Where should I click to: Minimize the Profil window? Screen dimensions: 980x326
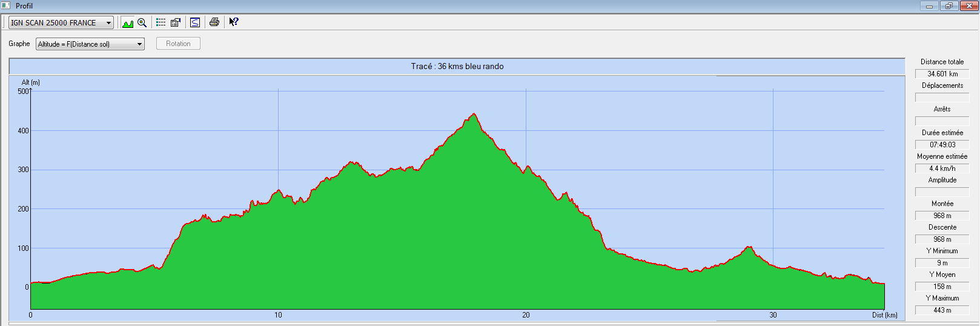coord(930,6)
